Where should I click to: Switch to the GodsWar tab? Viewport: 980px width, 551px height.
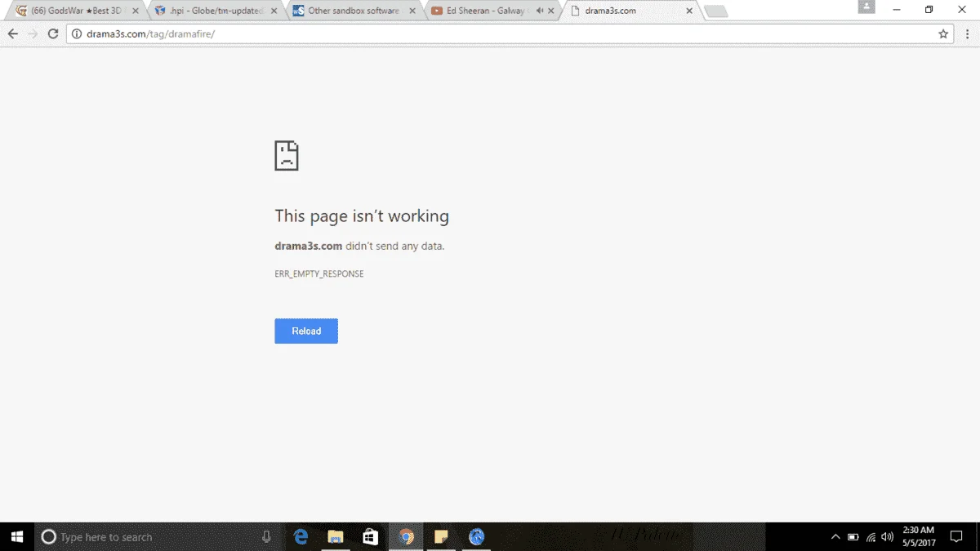(78, 11)
